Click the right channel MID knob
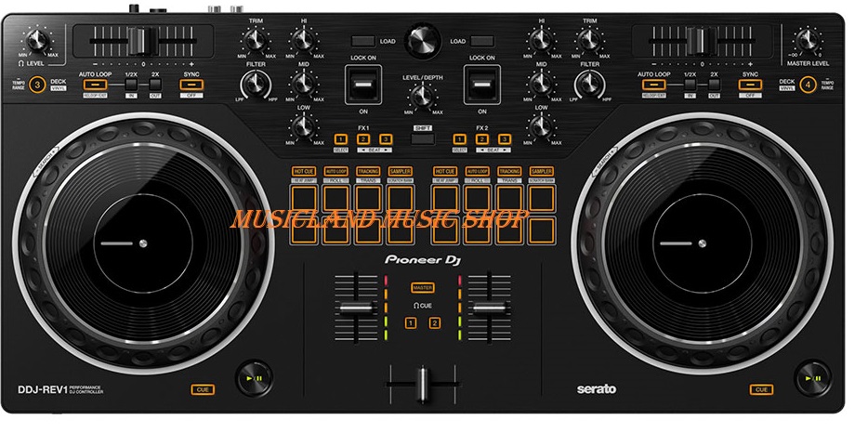868x446 pixels. [541, 84]
